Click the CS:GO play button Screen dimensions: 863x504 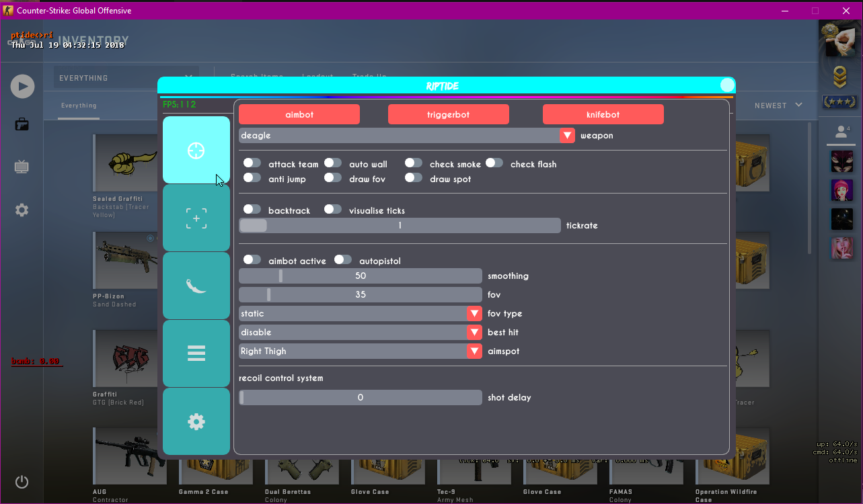[x=22, y=86]
